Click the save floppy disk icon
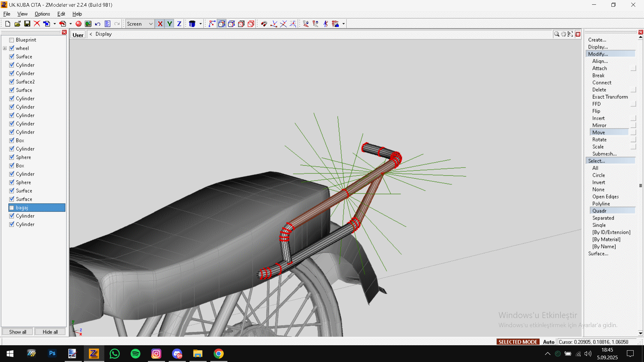 [x=27, y=24]
